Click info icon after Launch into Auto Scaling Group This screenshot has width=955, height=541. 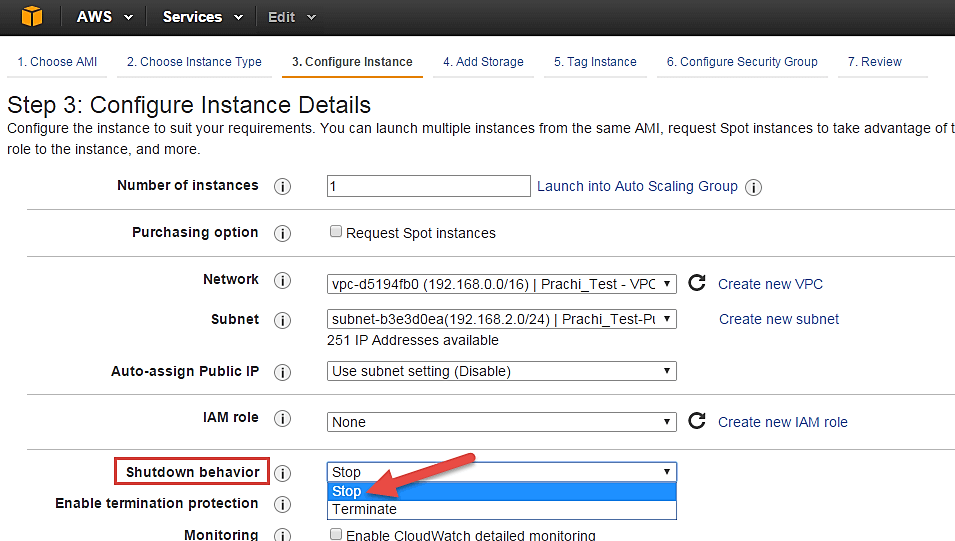(x=754, y=187)
